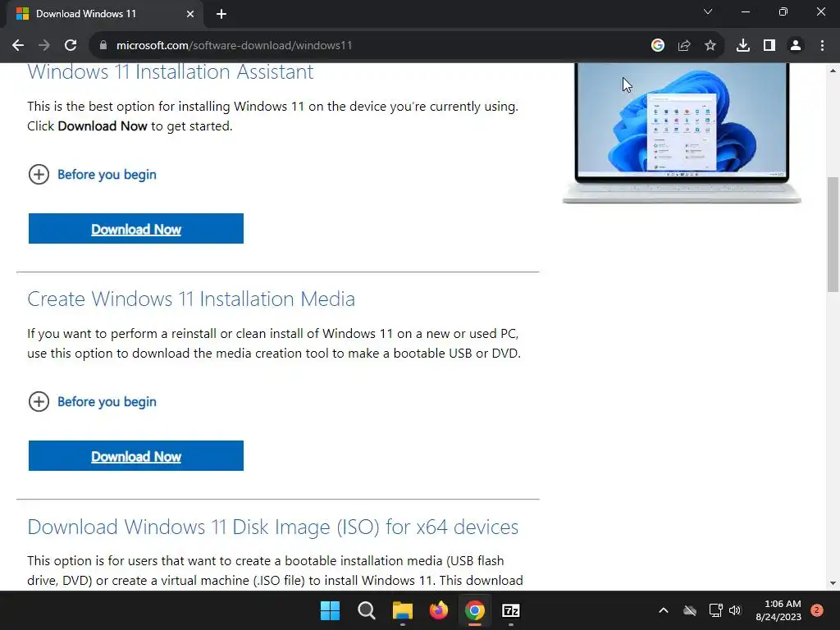The image size is (840, 630).
Task: Open the Windows Start menu
Action: (330, 610)
